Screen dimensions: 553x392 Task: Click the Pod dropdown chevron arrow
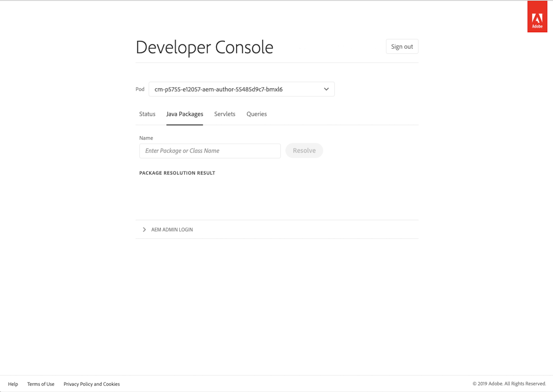click(x=326, y=89)
